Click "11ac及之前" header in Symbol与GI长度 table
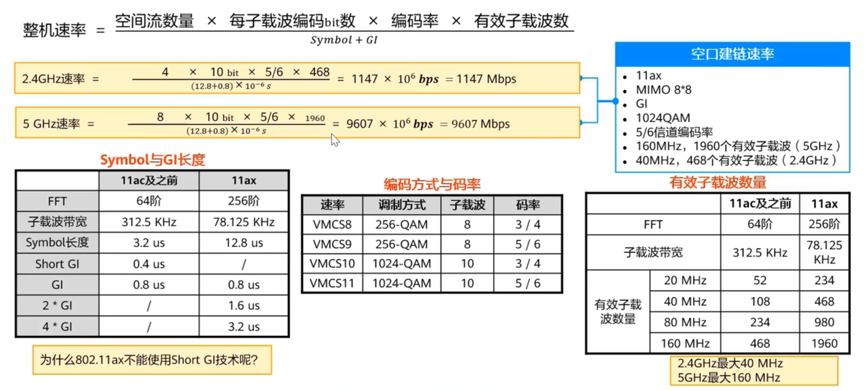 coord(149,181)
